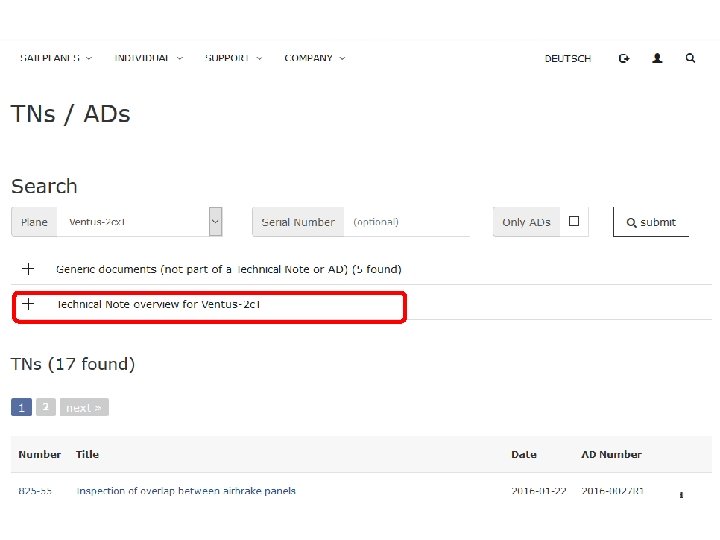Open the COMPANY menu

(315, 58)
